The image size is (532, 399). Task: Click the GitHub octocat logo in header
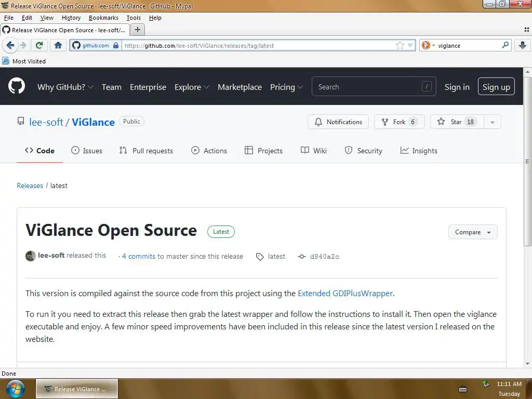coord(16,86)
